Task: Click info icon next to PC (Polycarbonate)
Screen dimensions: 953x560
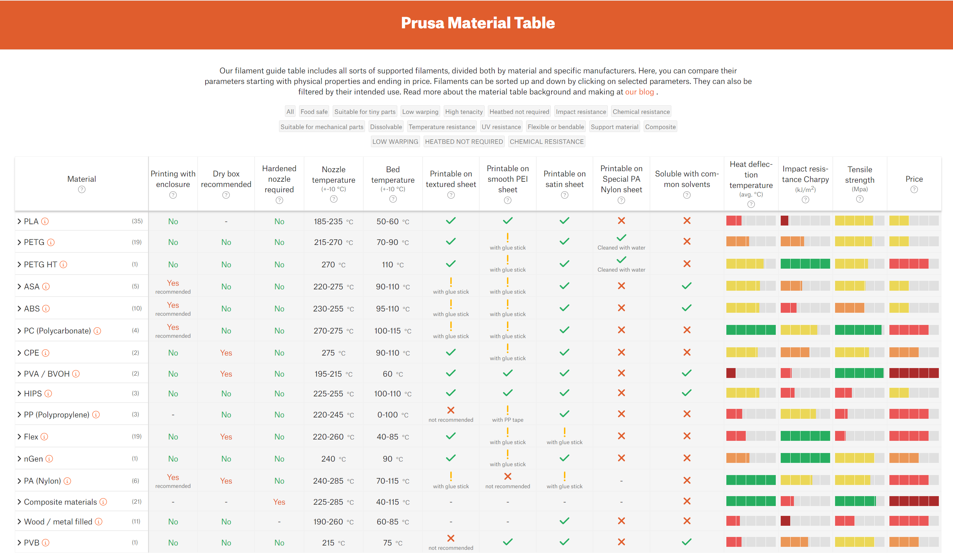Action: tap(97, 331)
